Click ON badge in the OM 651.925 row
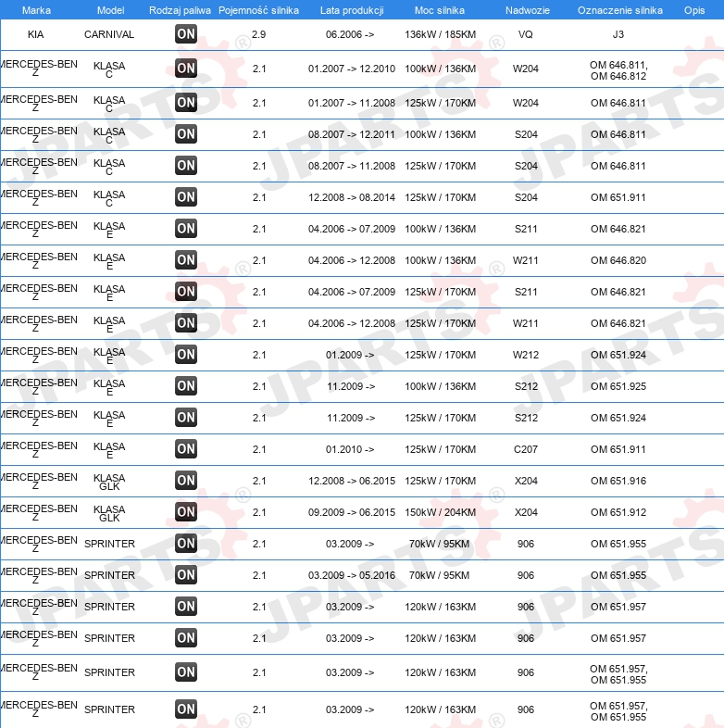The width and height of the screenshot is (724, 728). tap(186, 386)
